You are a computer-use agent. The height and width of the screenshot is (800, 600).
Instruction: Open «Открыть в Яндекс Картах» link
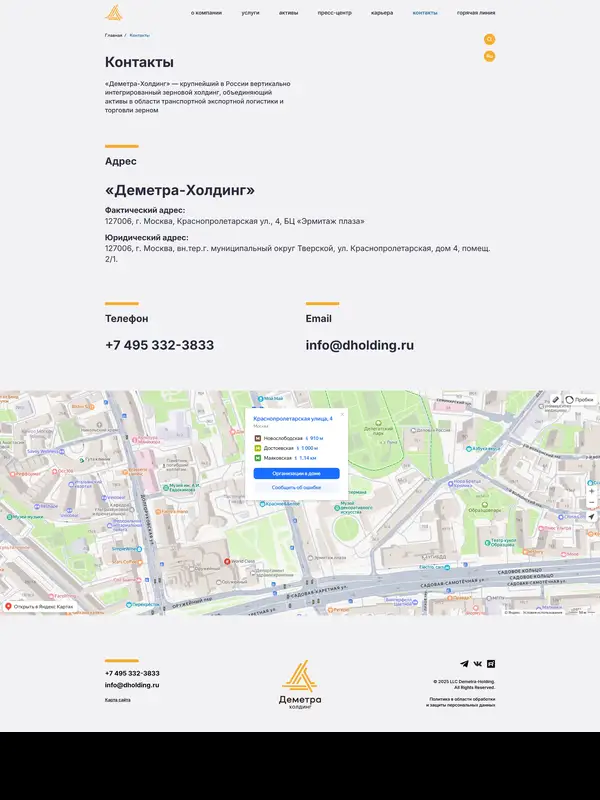[x=40, y=606]
